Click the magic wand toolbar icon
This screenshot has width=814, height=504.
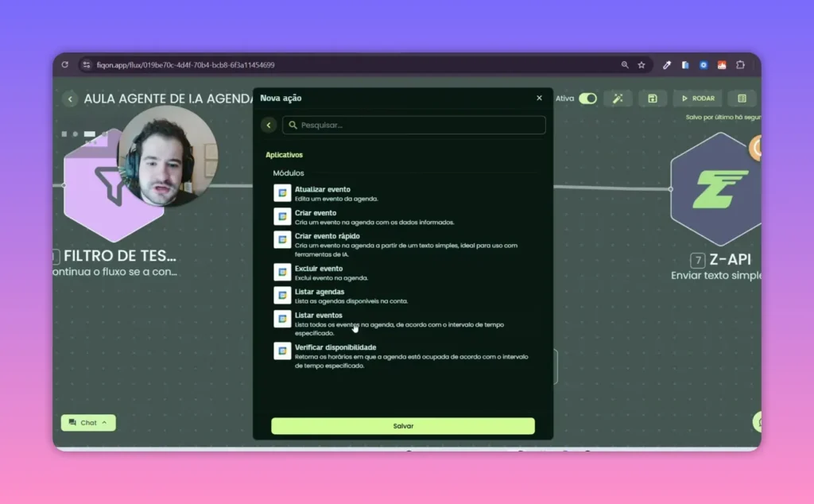(617, 99)
